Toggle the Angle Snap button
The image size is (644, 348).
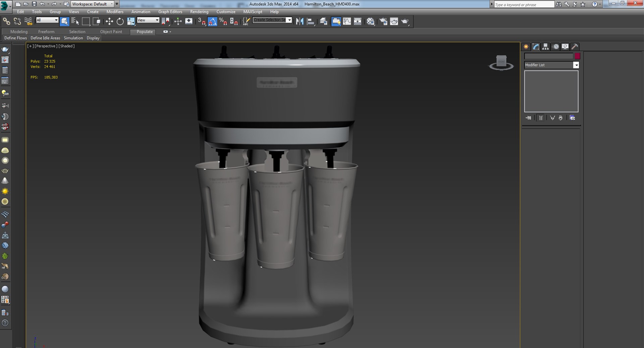pos(212,21)
